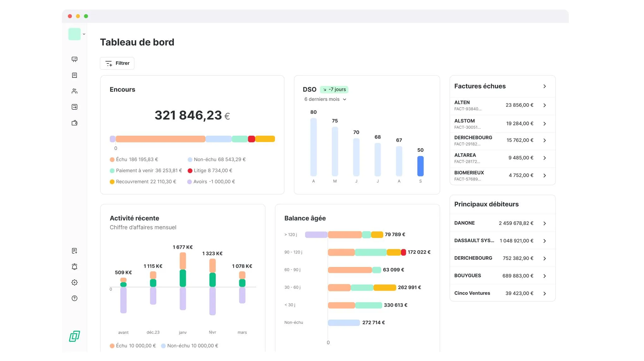Select the DSO bar labeled 75

[x=335, y=151]
